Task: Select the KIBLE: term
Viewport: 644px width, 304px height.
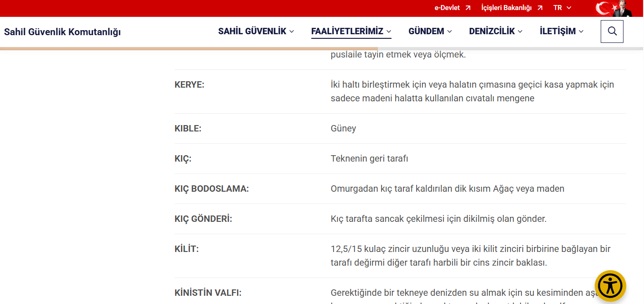Action: (x=188, y=128)
